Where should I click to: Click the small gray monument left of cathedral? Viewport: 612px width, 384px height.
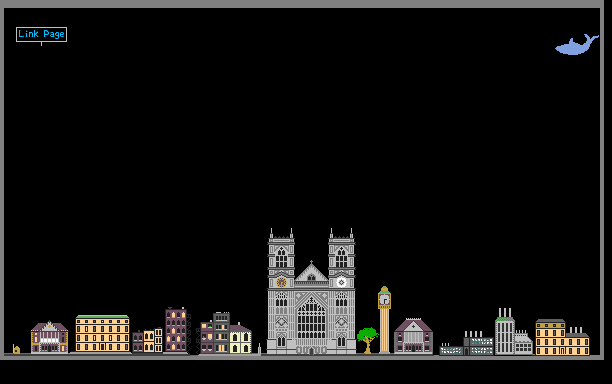tap(259, 348)
